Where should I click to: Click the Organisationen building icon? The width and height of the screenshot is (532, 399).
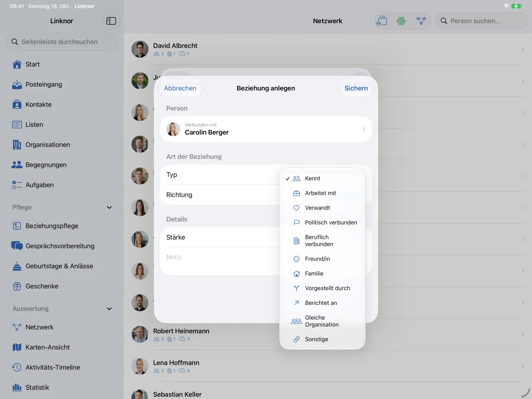pos(17,145)
